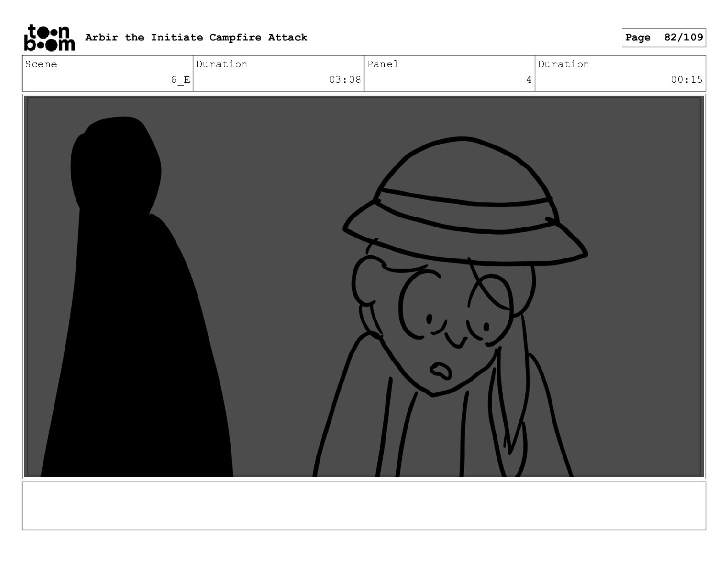Click the 'Page 82/109' box
Screen dimensions: 728x563
coord(664,38)
